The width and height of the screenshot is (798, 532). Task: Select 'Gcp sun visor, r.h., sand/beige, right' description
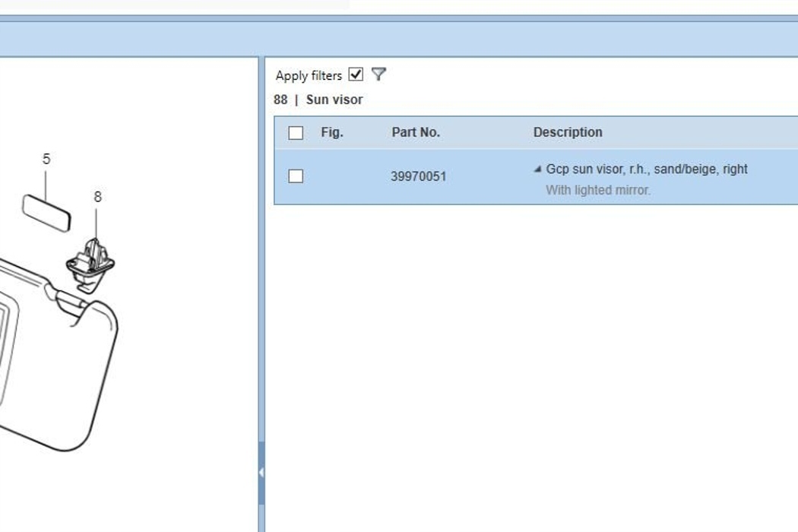click(646, 169)
